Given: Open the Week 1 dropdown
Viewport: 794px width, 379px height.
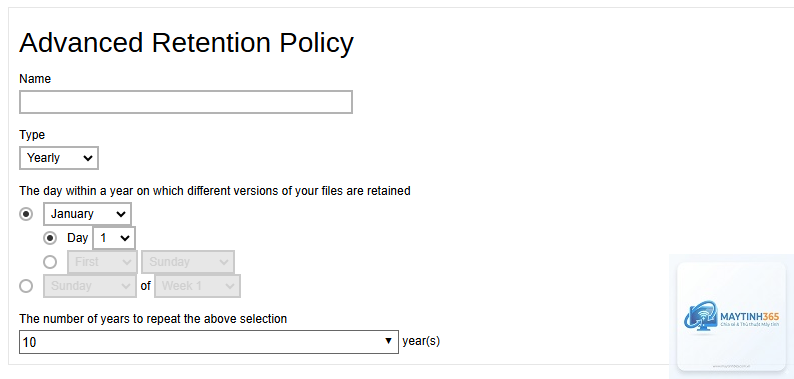Looking at the screenshot, I should coord(197,286).
